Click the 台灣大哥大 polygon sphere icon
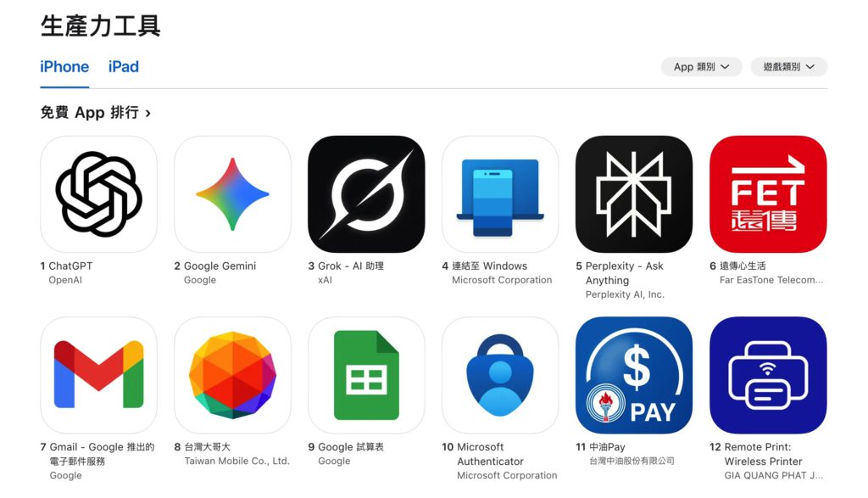Viewport: 868px width, 498px height. pos(232,376)
